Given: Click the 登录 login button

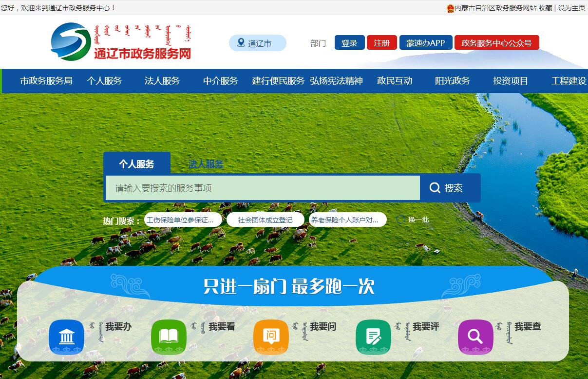Looking at the screenshot, I should pyautogui.click(x=349, y=43).
